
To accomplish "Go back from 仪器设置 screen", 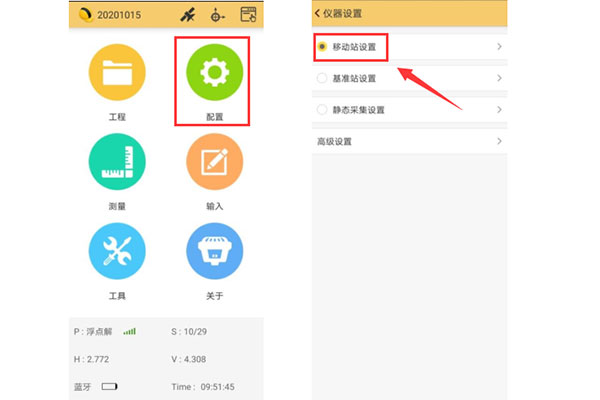I will pos(318,13).
